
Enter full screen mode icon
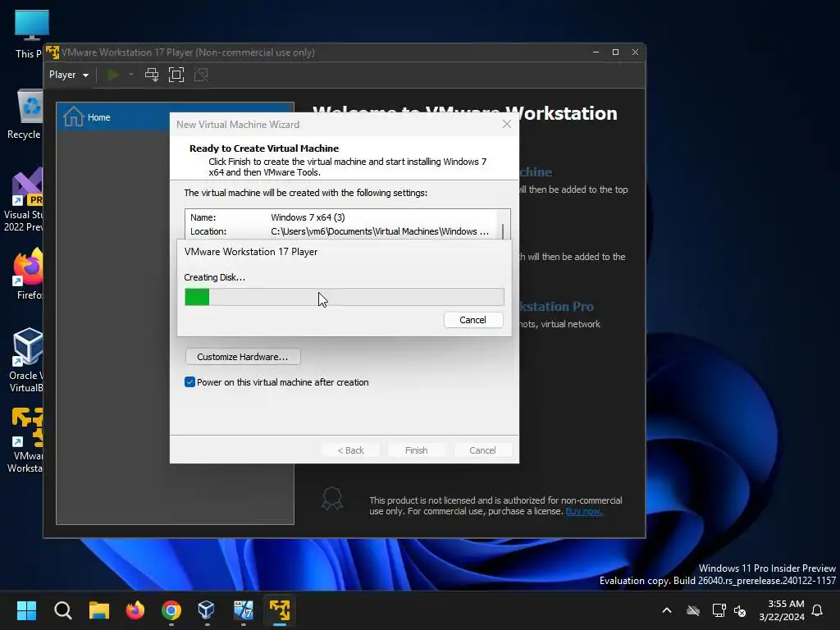(x=176, y=75)
